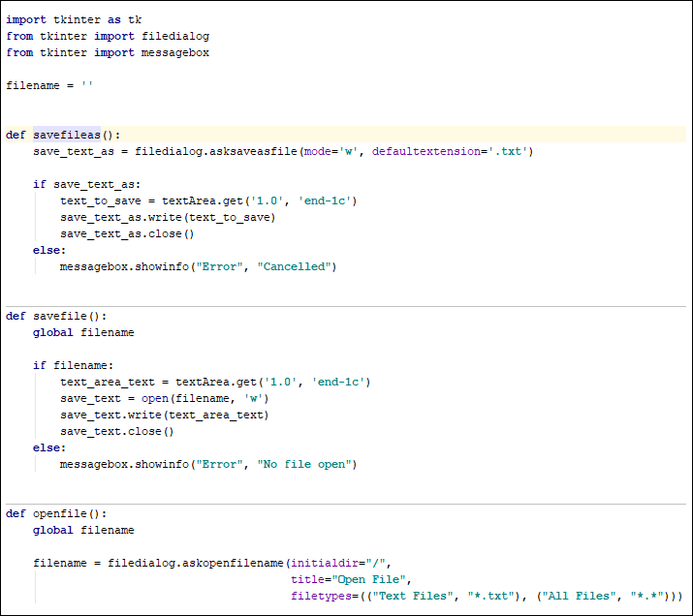This screenshot has height=616, width=693.
Task: Click 'global filename' inside the savefile function
Action: [83, 332]
